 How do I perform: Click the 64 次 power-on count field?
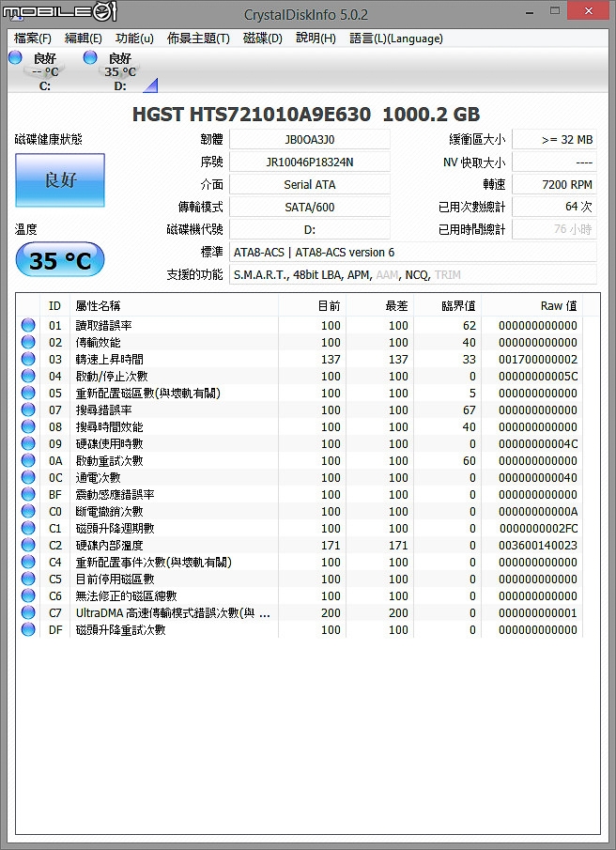click(x=554, y=207)
